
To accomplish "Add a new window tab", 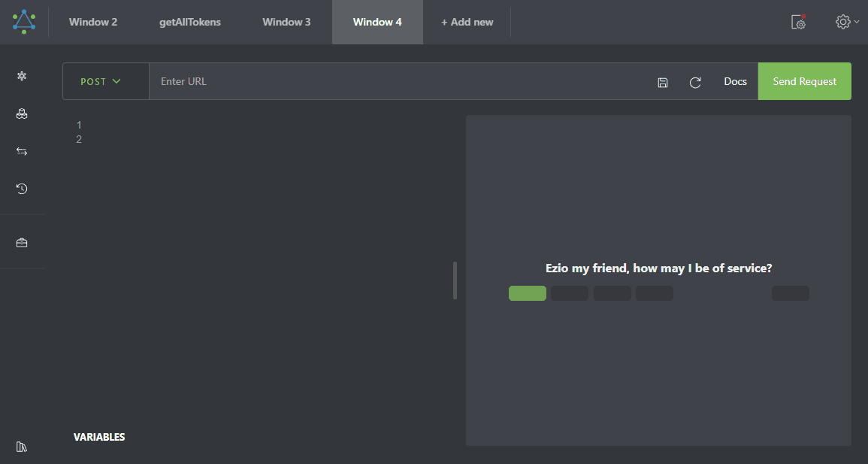I will pos(467,22).
